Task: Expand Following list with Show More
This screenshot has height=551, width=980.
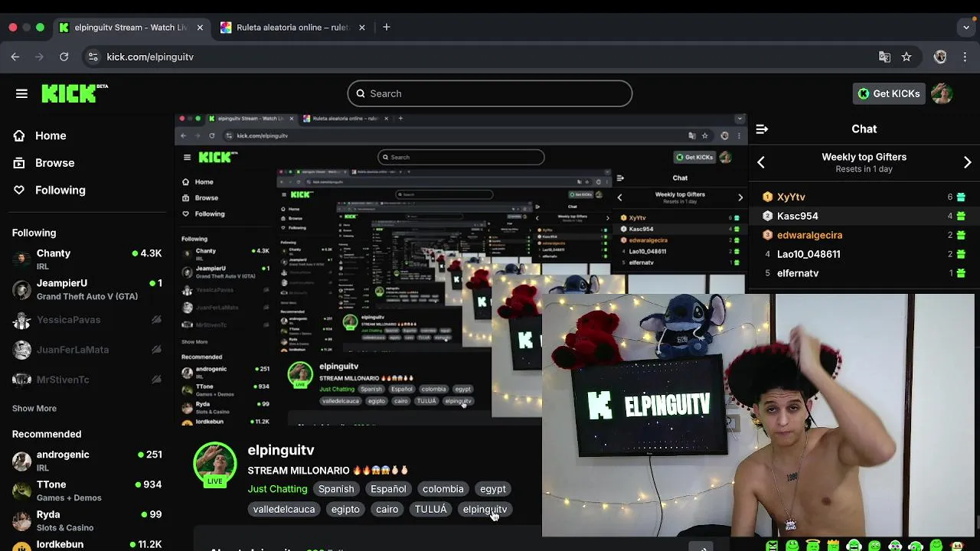Action: (x=34, y=409)
